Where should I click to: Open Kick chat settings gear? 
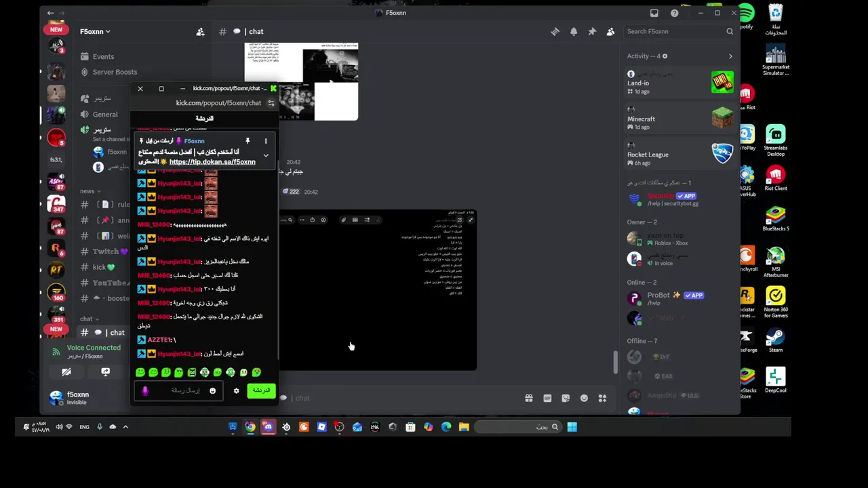[x=236, y=391]
